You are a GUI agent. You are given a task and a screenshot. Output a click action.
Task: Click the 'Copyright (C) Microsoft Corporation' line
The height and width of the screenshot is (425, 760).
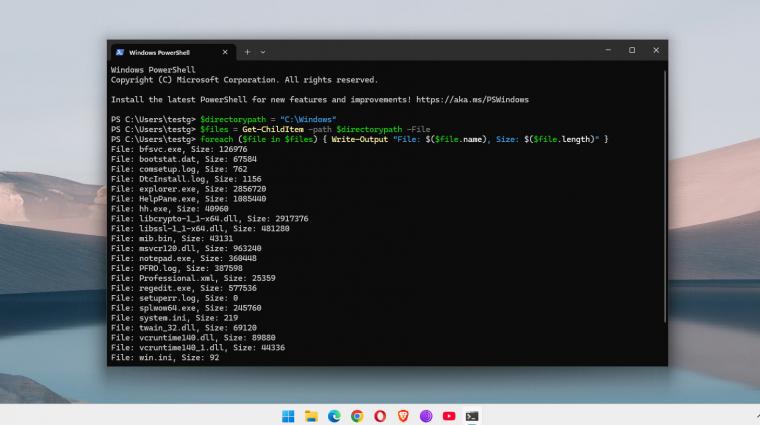(244, 80)
